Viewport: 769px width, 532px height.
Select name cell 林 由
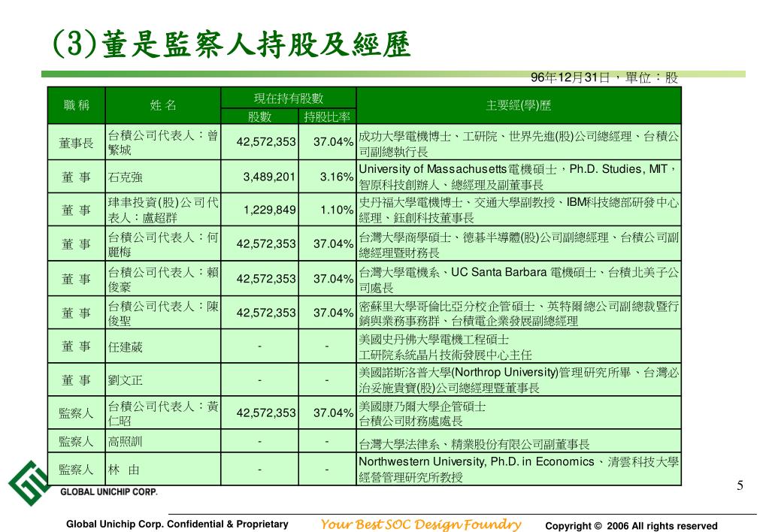point(163,470)
